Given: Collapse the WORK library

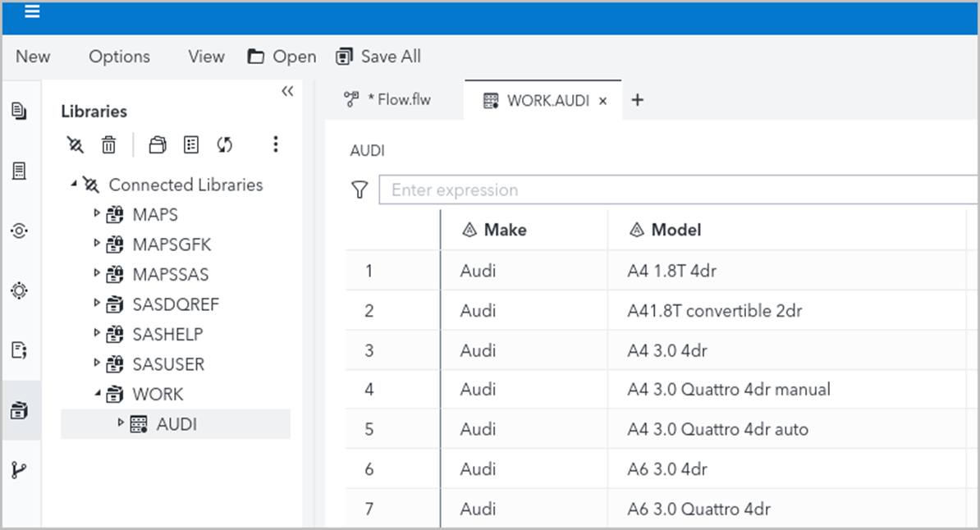Looking at the screenshot, I should coord(98,394).
